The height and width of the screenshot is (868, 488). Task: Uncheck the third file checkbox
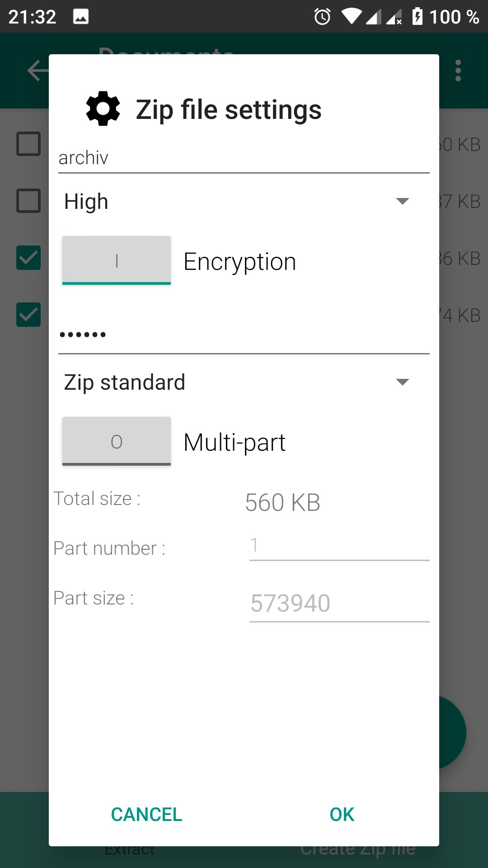28,258
